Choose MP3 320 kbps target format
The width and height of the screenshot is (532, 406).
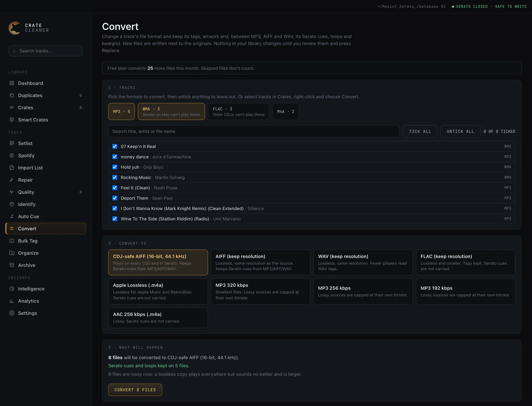pyautogui.click(x=260, y=291)
